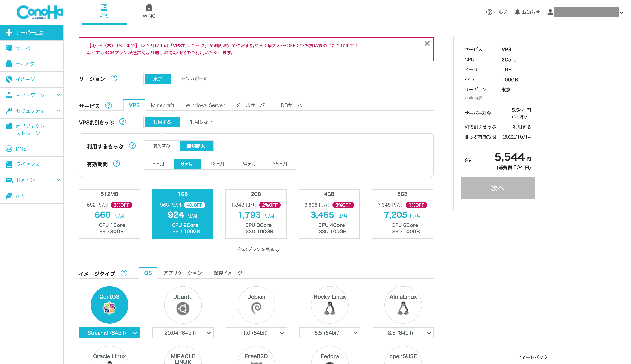The height and width of the screenshot is (364, 631).
Task: Open オブジェクトストレージ in the sidebar
Action: pos(32,129)
